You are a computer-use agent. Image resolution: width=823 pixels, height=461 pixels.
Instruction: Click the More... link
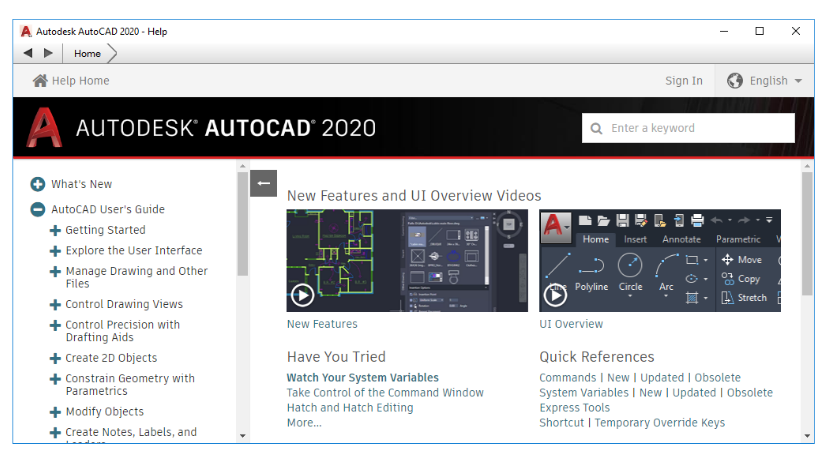(304, 423)
